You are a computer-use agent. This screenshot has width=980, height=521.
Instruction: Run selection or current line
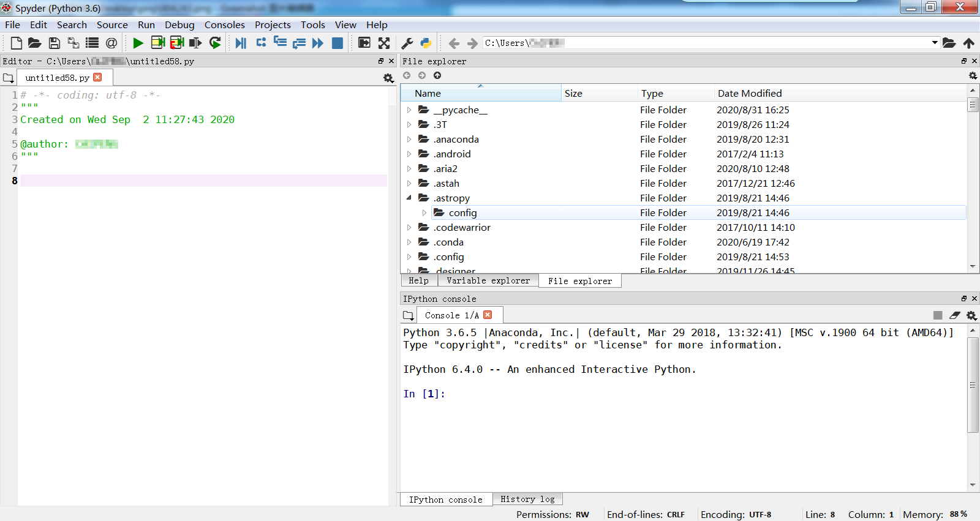click(195, 43)
